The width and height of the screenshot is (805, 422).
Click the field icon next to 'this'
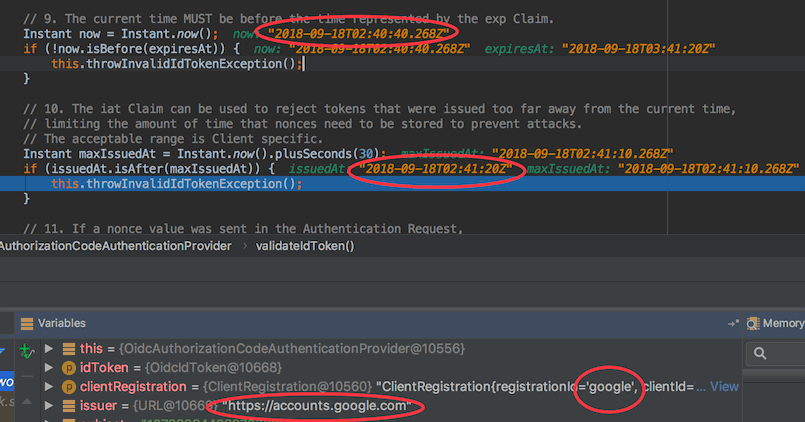pos(68,349)
